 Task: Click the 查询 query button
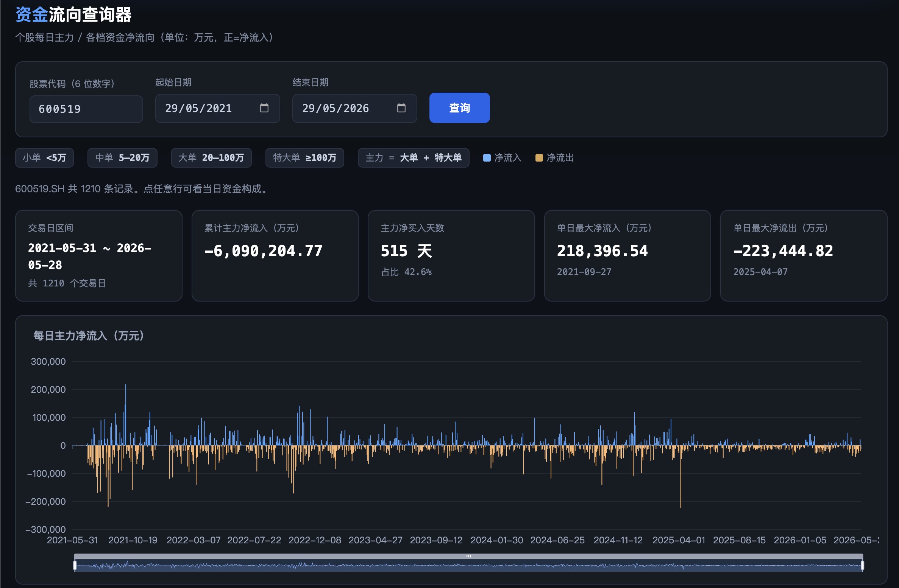pyautogui.click(x=459, y=108)
